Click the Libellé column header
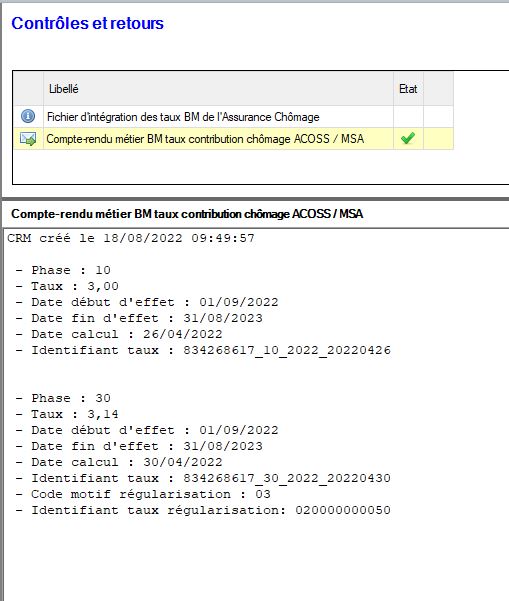509x601 pixels. pos(218,89)
